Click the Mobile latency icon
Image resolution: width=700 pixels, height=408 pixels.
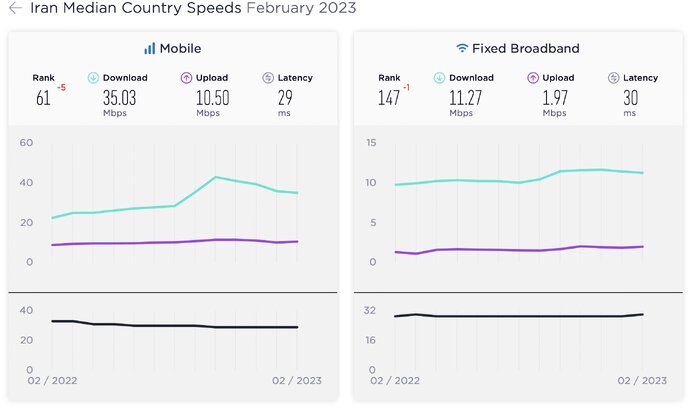268,78
